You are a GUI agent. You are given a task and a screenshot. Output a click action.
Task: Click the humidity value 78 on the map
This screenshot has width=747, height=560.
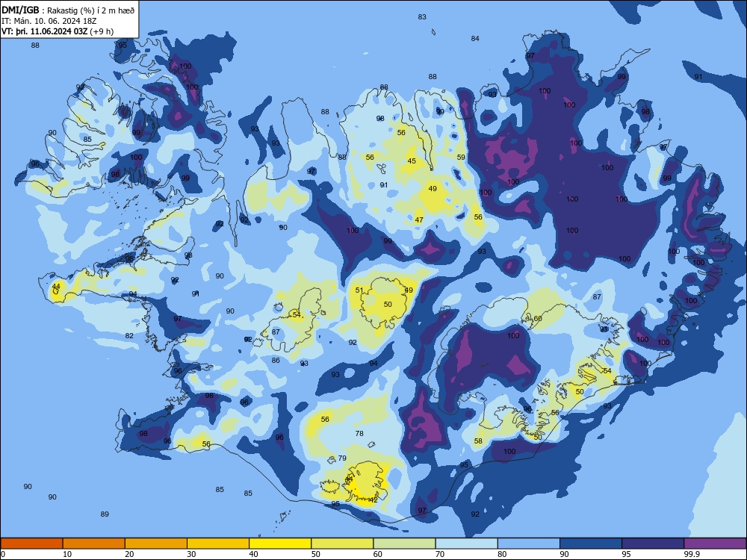pos(359,433)
